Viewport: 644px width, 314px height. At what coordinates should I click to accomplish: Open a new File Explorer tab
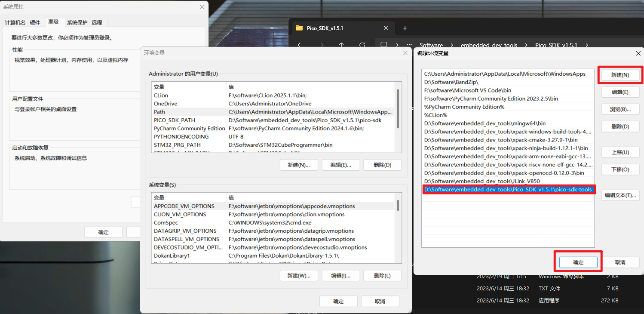click(405, 28)
